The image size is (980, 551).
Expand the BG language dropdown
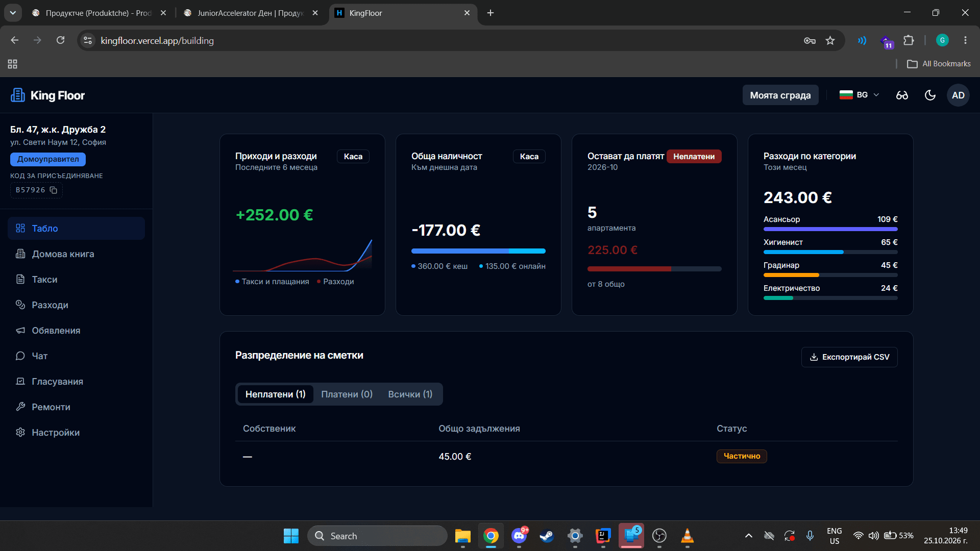[x=860, y=95]
